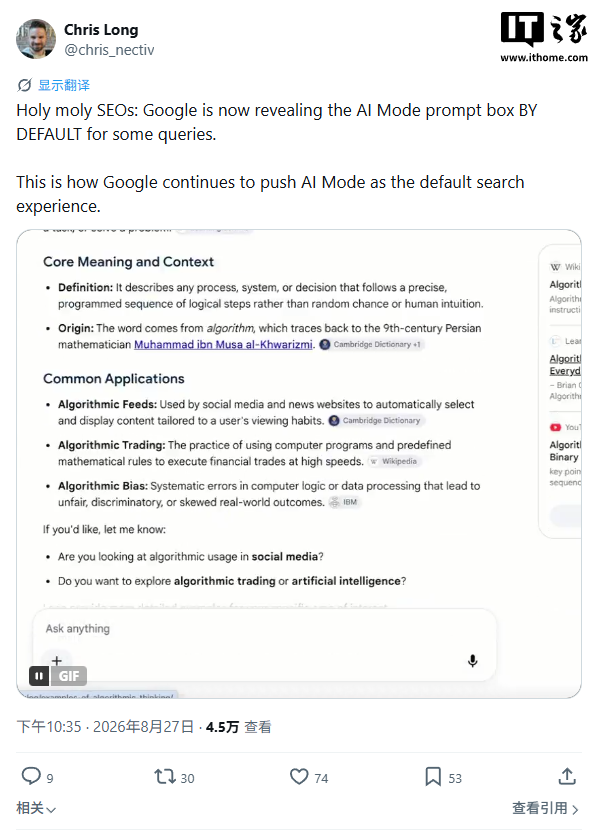Viewport: 598px width, 830px height.
Task: Bookmark the tweet with bookmark icon
Action: [x=433, y=777]
